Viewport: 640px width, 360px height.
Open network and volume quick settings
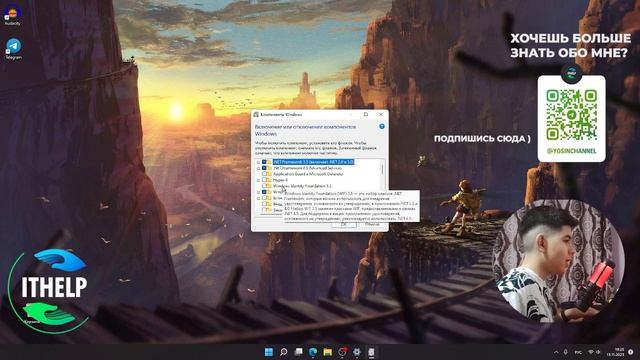(x=594, y=352)
